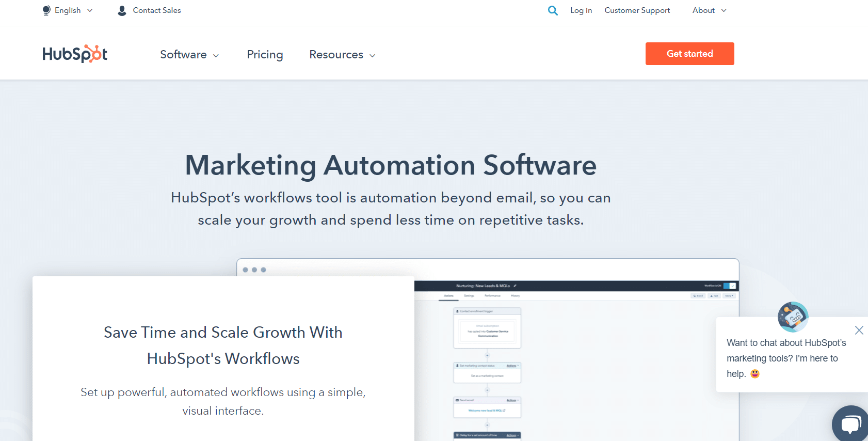Click the chatbot avatar image
This screenshot has width=868, height=441.
tap(793, 317)
